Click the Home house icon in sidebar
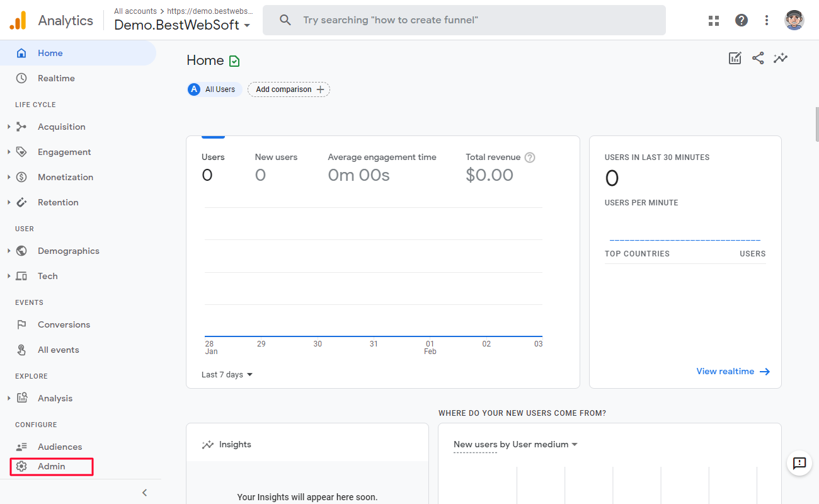The image size is (819, 504). [21, 53]
